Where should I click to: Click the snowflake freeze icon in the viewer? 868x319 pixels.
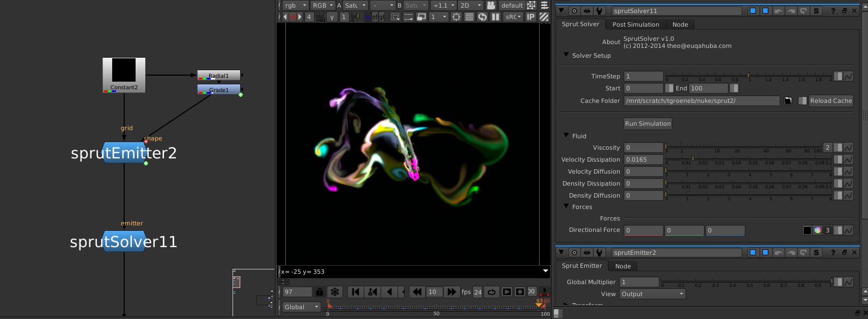click(x=335, y=292)
